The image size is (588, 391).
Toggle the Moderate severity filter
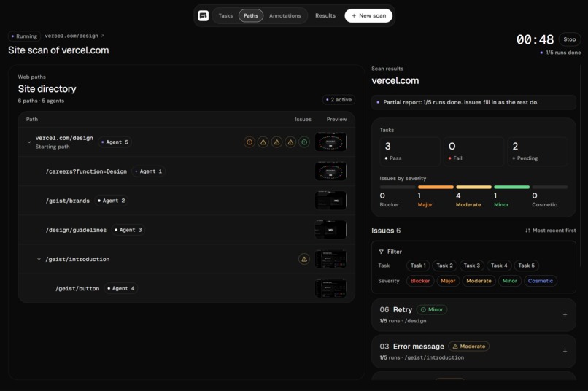pos(479,281)
